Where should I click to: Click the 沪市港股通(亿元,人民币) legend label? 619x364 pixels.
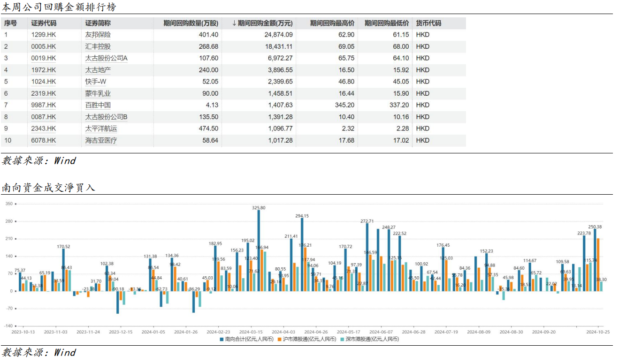click(x=309, y=339)
